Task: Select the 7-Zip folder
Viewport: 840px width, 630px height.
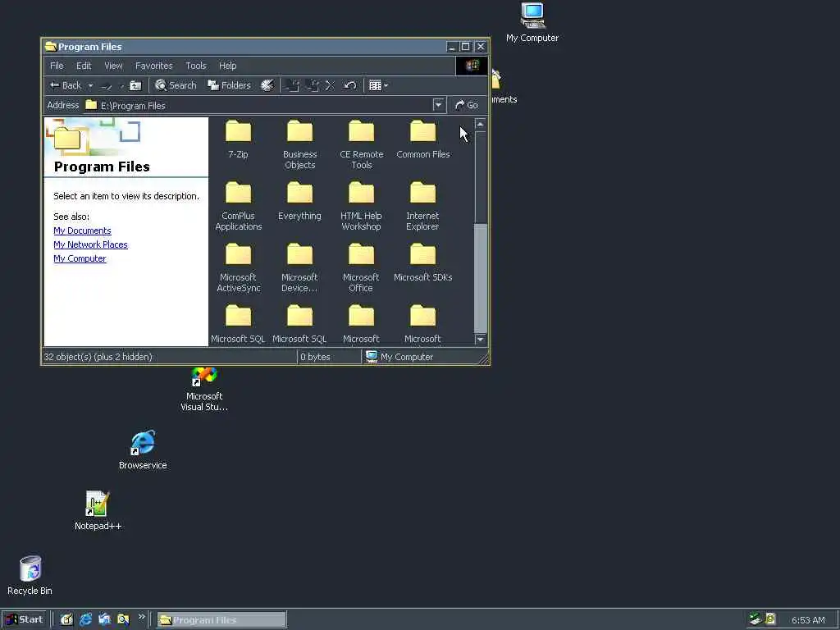Action: point(239,139)
